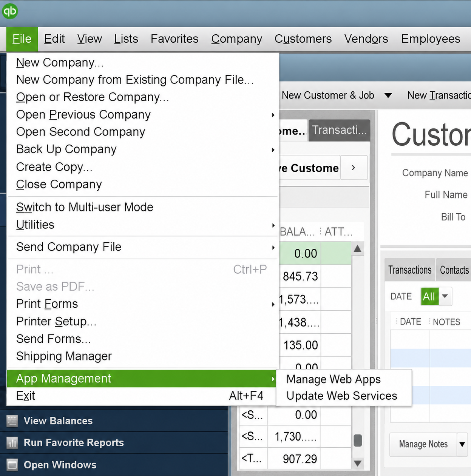The height and width of the screenshot is (476, 471).
Task: Click New Transactions toolbar button
Action: pyautogui.click(x=439, y=96)
